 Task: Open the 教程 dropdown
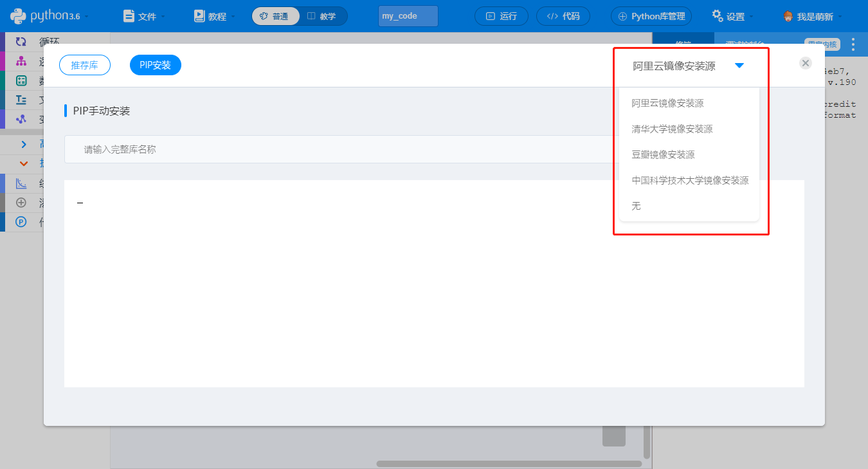[214, 16]
